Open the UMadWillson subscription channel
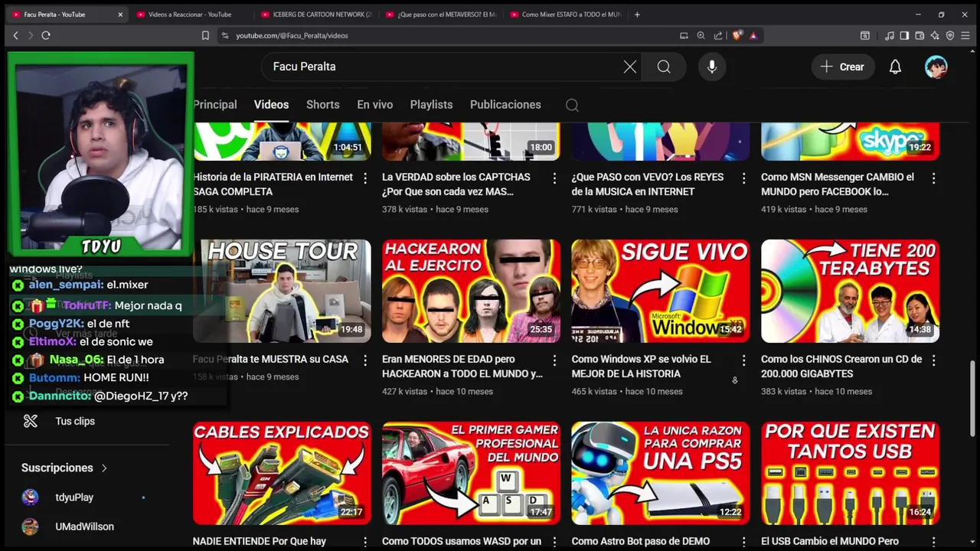 tap(84, 527)
